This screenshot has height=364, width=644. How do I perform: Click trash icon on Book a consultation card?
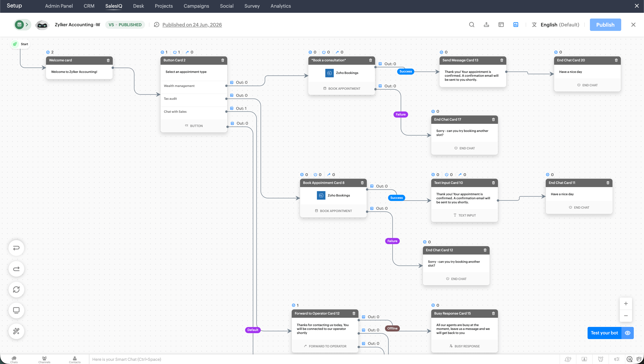pyautogui.click(x=371, y=60)
